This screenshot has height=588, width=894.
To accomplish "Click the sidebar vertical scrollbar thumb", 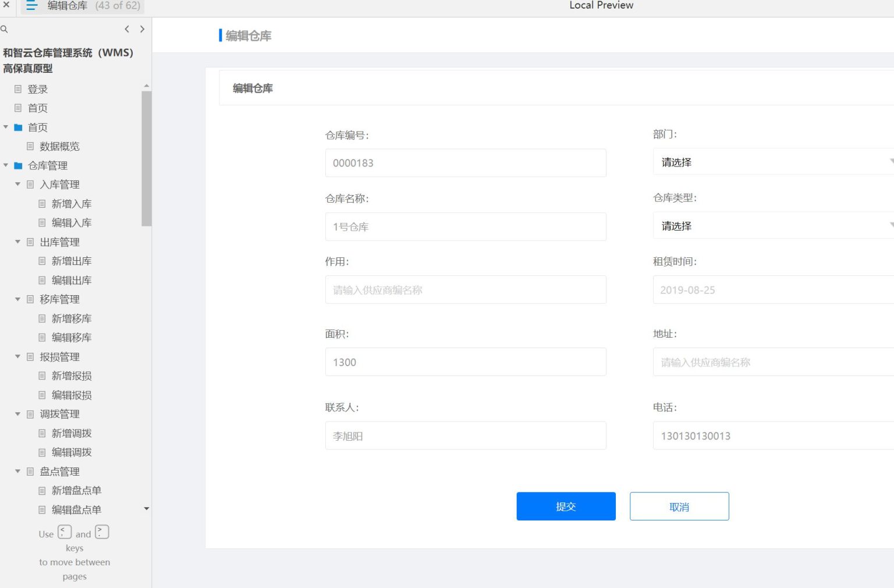I will (x=147, y=157).
